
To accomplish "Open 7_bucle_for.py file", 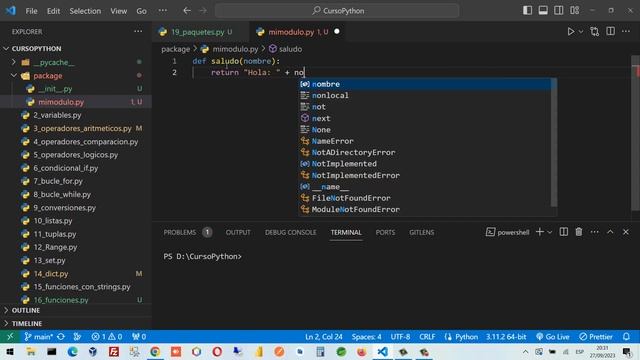I will coord(76,181).
